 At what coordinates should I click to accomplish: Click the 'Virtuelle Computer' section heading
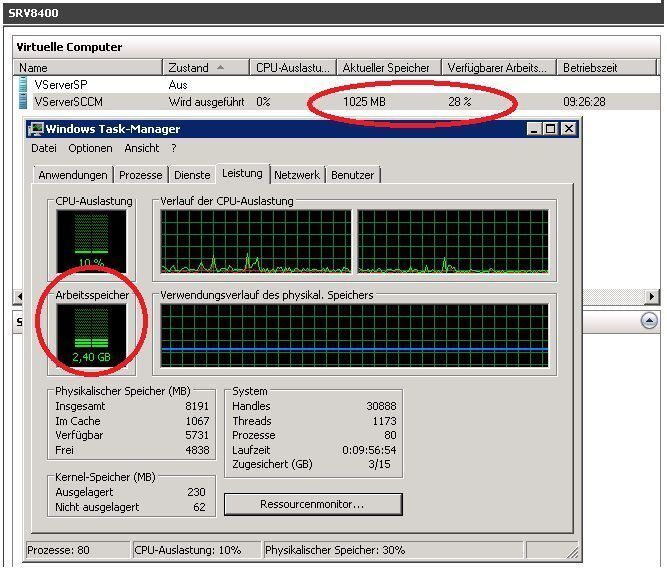(69, 47)
